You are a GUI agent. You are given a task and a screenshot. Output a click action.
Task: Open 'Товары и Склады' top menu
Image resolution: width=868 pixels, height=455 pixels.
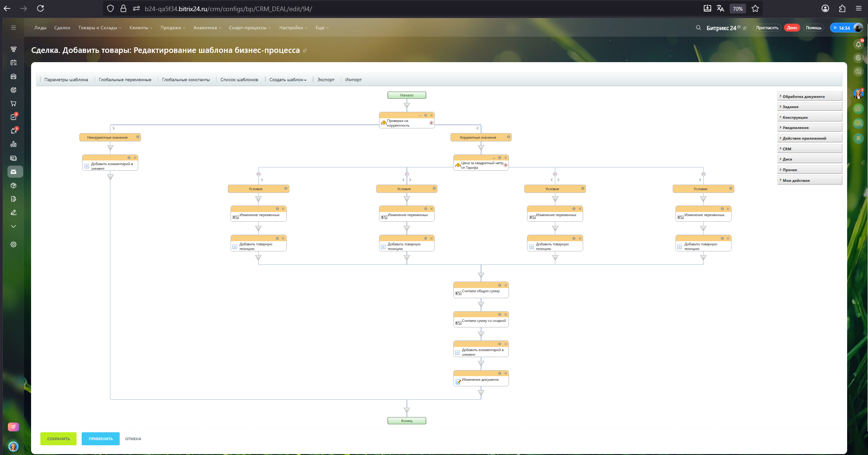pyautogui.click(x=100, y=28)
